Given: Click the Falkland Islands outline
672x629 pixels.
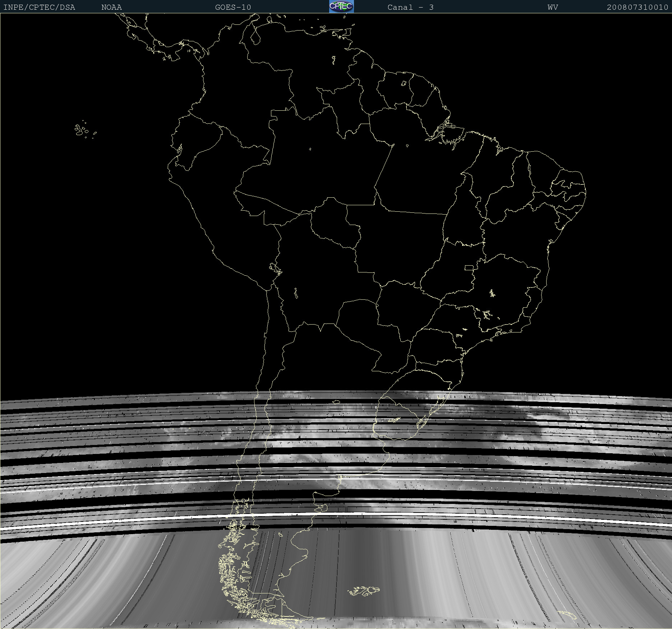Looking at the screenshot, I should click(364, 591).
